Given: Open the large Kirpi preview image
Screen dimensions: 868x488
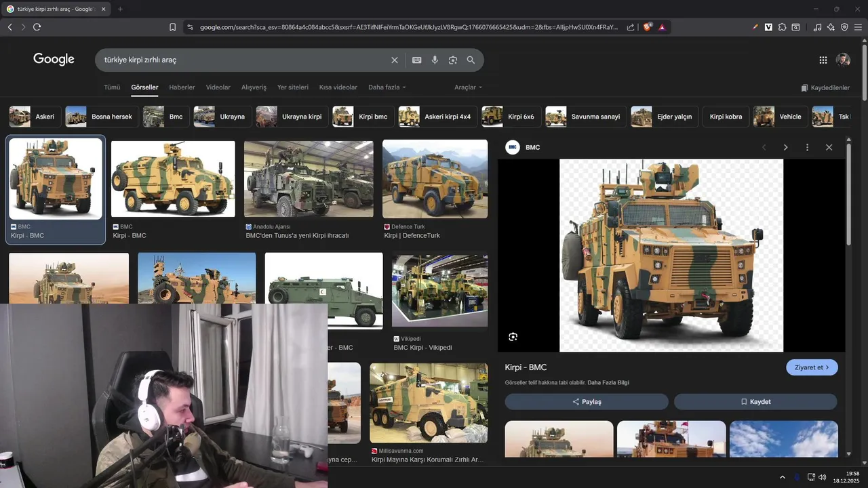Looking at the screenshot, I should click(671, 256).
